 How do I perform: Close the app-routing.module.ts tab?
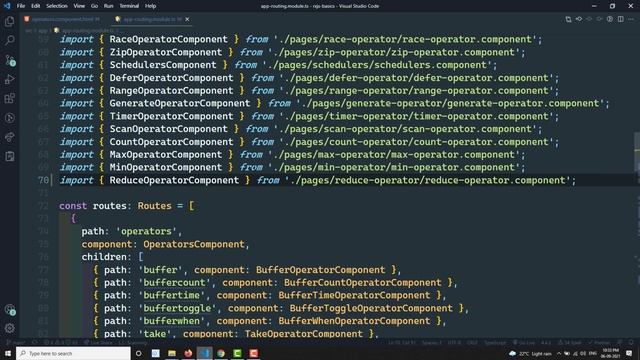tap(187, 19)
